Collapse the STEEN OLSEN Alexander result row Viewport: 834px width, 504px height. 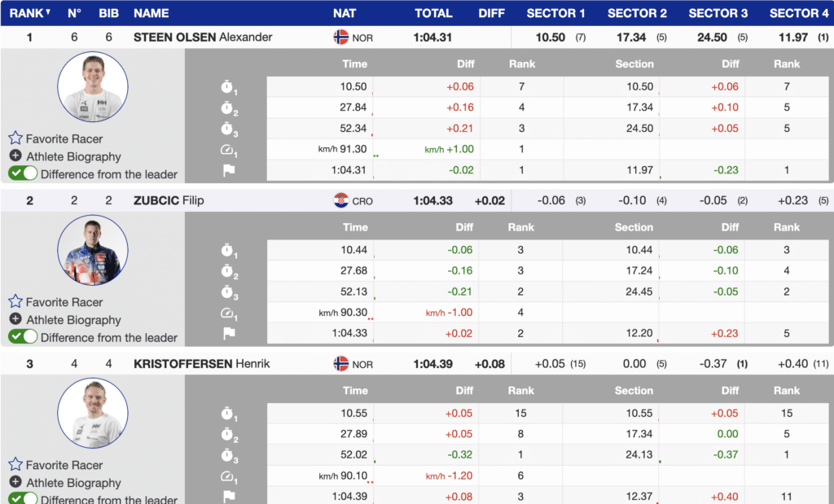pyautogui.click(x=203, y=37)
